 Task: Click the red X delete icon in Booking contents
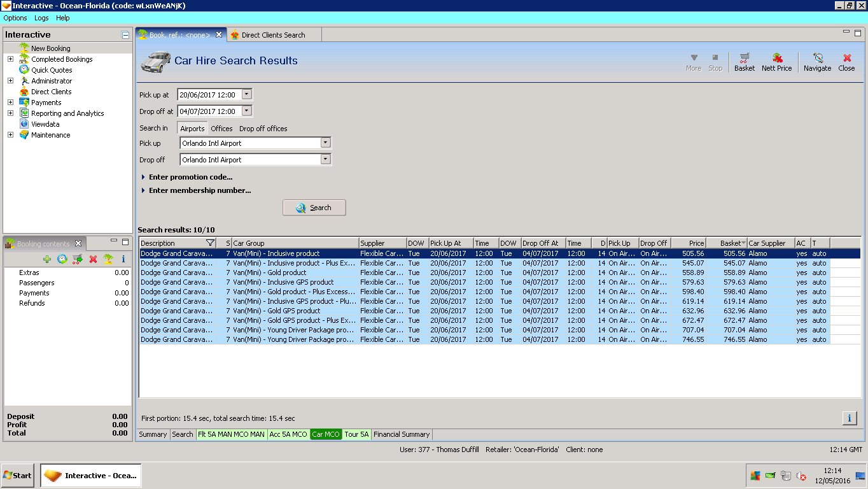coord(93,259)
